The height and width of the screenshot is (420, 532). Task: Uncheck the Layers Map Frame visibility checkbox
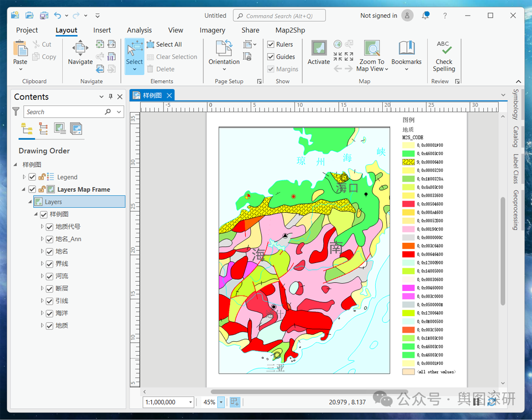pos(32,189)
